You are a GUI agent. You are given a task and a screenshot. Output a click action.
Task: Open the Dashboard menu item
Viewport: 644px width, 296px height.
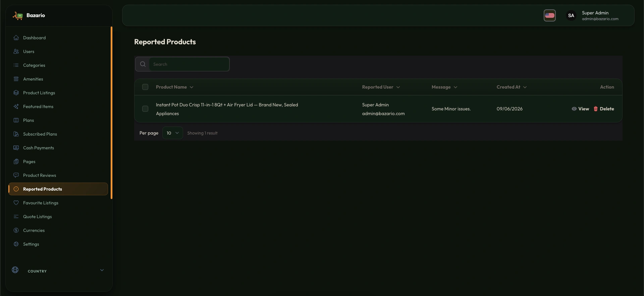(x=58, y=38)
